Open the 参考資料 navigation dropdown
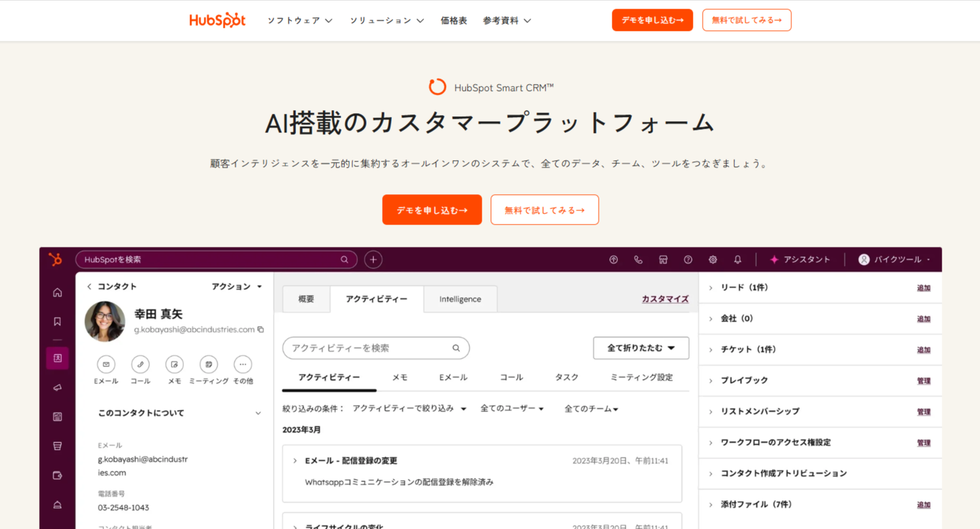This screenshot has width=980, height=529. point(507,20)
